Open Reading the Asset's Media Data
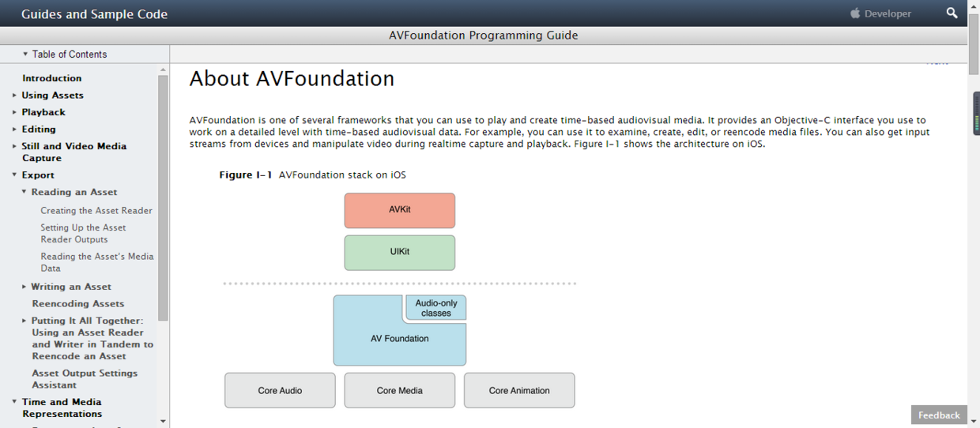The image size is (980, 428). click(96, 262)
